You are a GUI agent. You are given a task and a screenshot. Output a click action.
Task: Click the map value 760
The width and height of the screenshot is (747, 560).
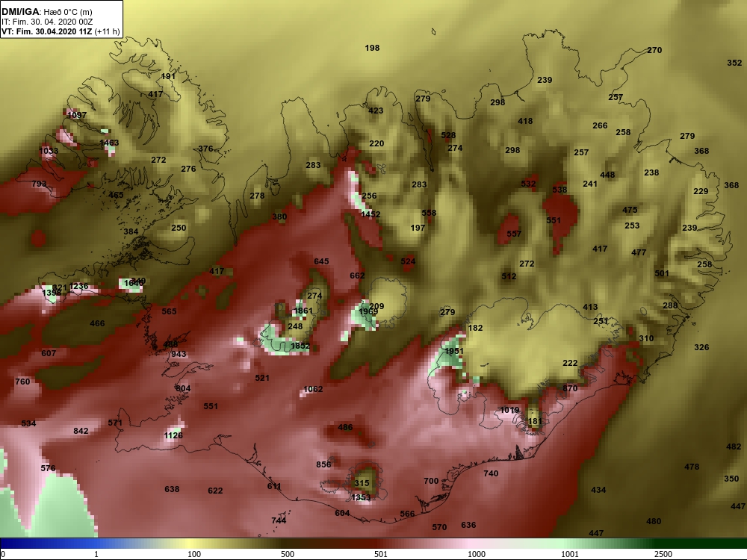pos(22,382)
